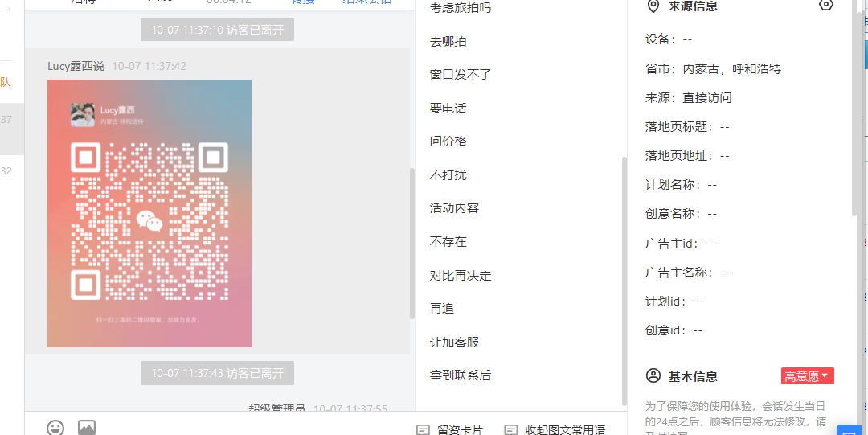Click the 来源：直接访问 row
The height and width of the screenshot is (435, 868).
[688, 97]
